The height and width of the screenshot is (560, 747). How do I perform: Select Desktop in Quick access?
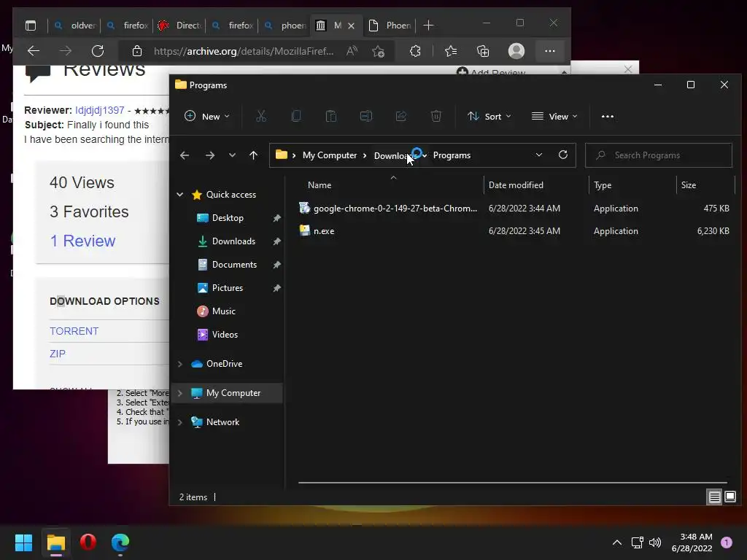(x=228, y=217)
